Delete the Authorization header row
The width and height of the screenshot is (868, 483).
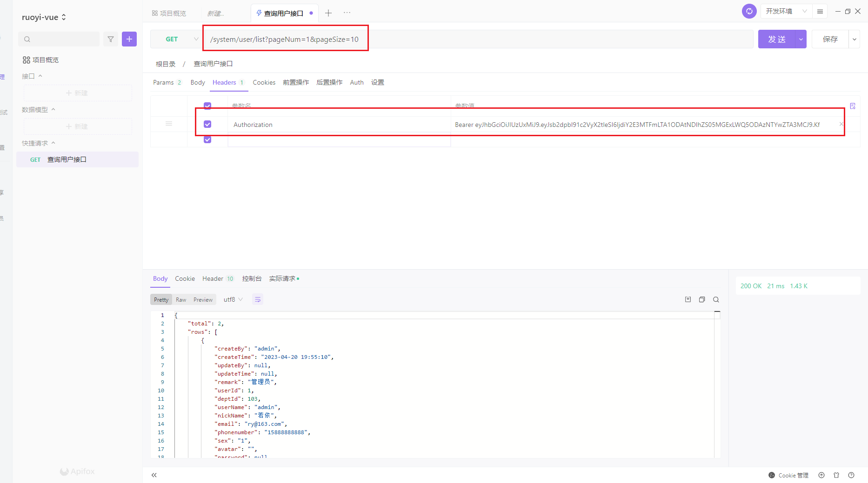coord(841,124)
